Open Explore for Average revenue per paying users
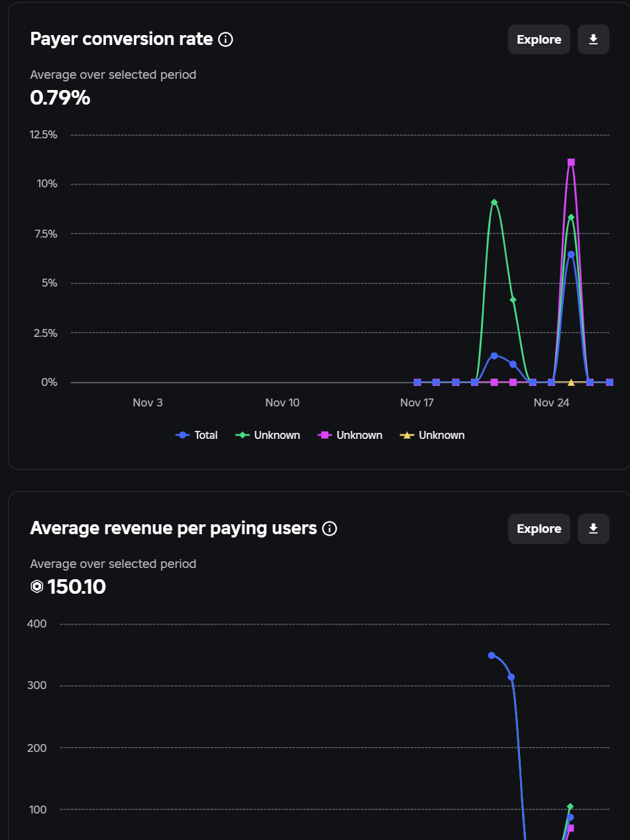 539,529
